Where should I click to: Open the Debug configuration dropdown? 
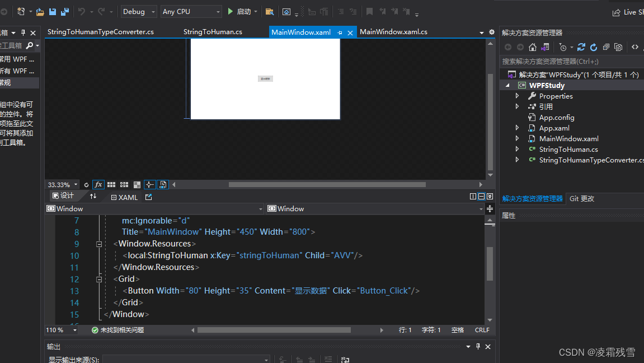(x=138, y=11)
